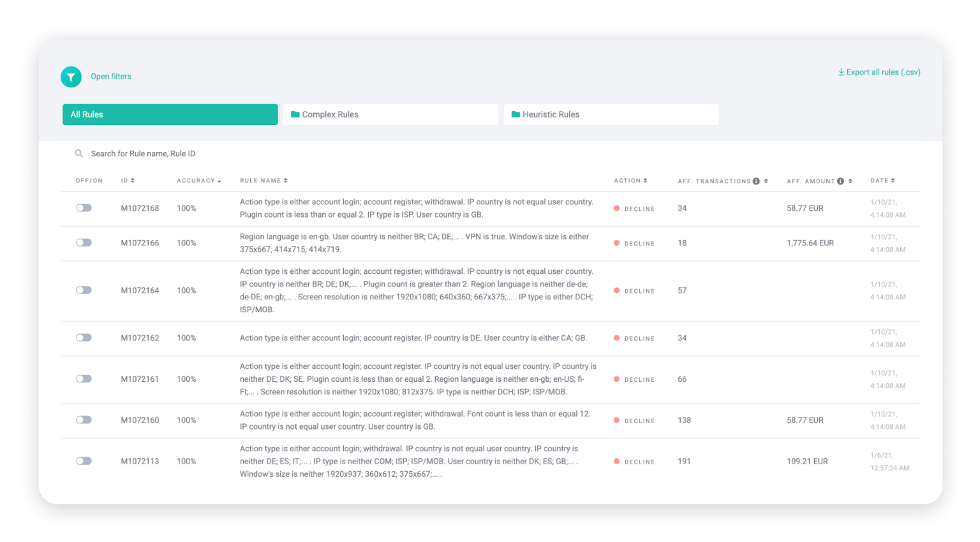This screenshot has width=980, height=542.
Task: Select the All Rules tab
Action: (170, 114)
